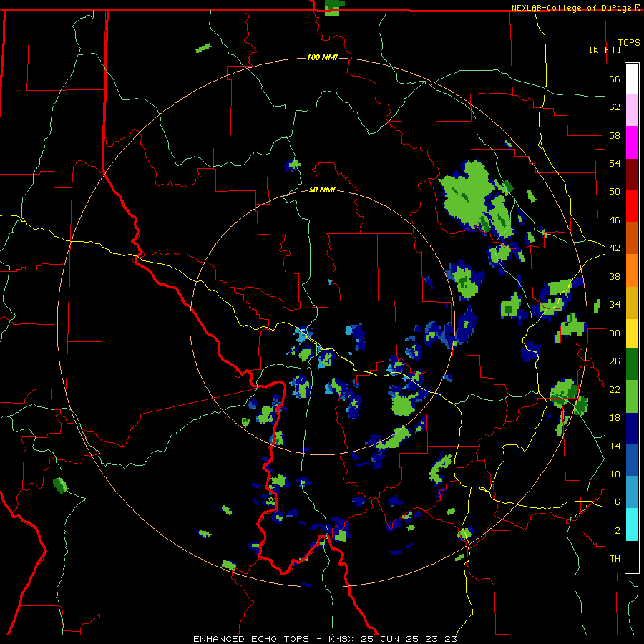The image size is (644, 644).
Task: Click the legend value "50"
Action: click(615, 192)
